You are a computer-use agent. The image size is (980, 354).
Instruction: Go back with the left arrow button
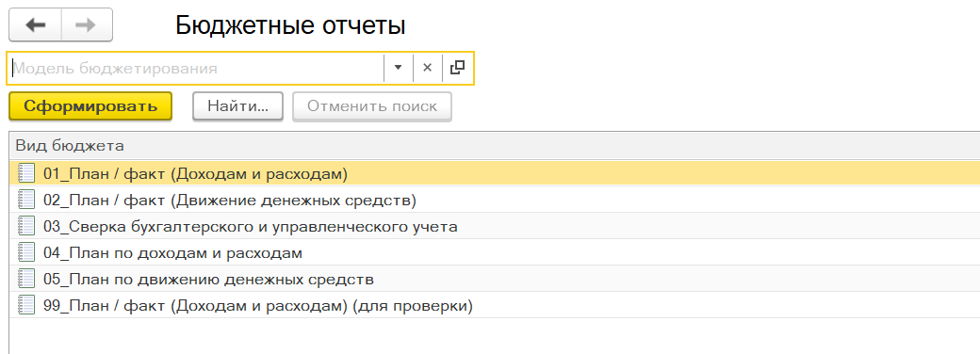(35, 25)
